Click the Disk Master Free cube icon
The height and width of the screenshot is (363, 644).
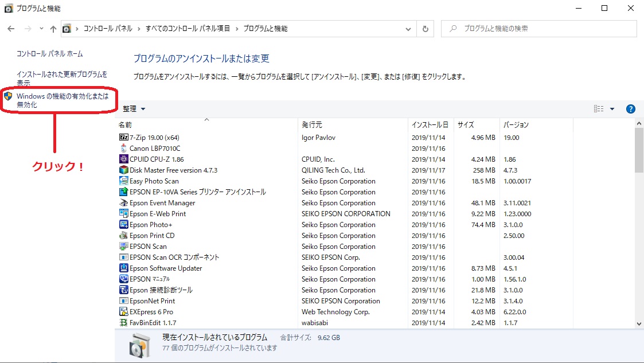click(x=124, y=170)
